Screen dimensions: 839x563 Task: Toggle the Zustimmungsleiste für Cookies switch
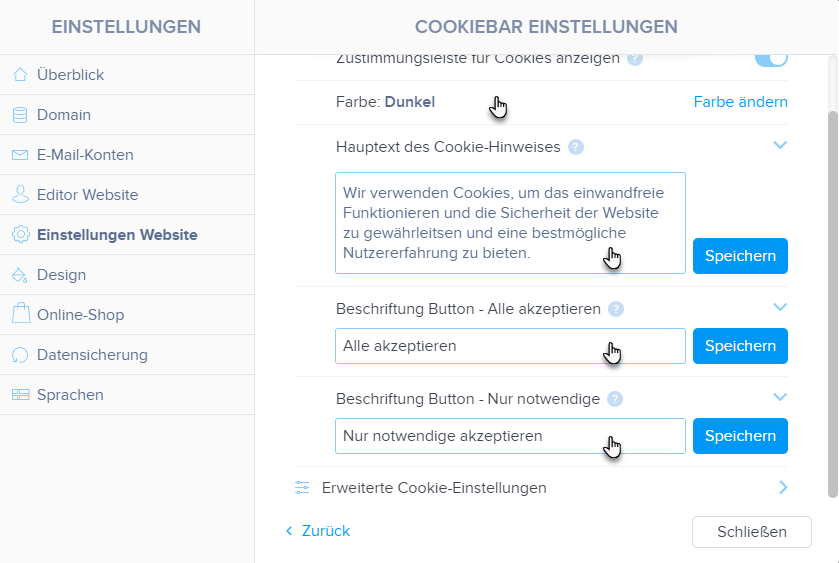click(771, 59)
